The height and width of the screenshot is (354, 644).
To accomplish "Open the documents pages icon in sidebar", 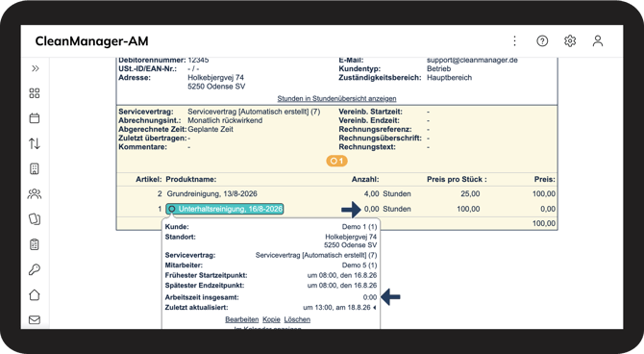I will (35, 219).
